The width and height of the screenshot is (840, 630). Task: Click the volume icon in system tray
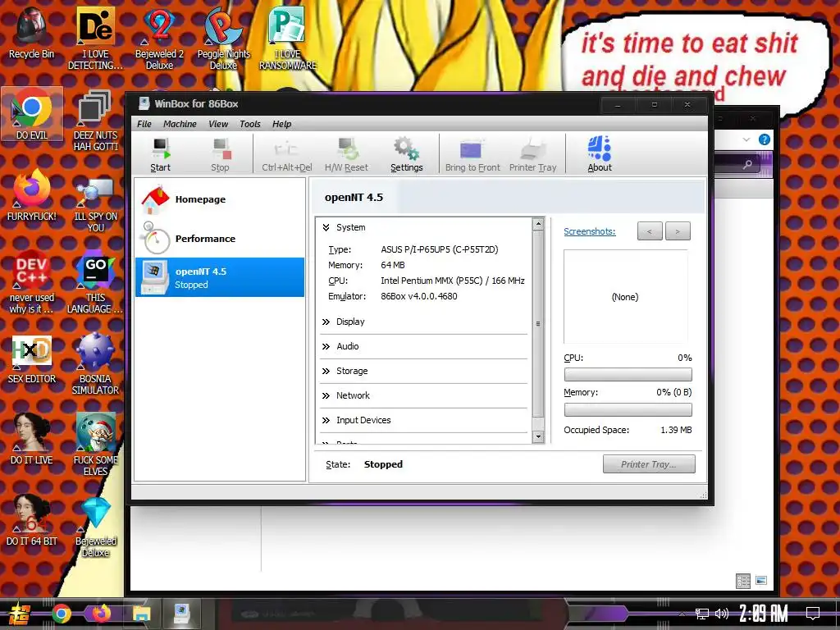click(722, 614)
